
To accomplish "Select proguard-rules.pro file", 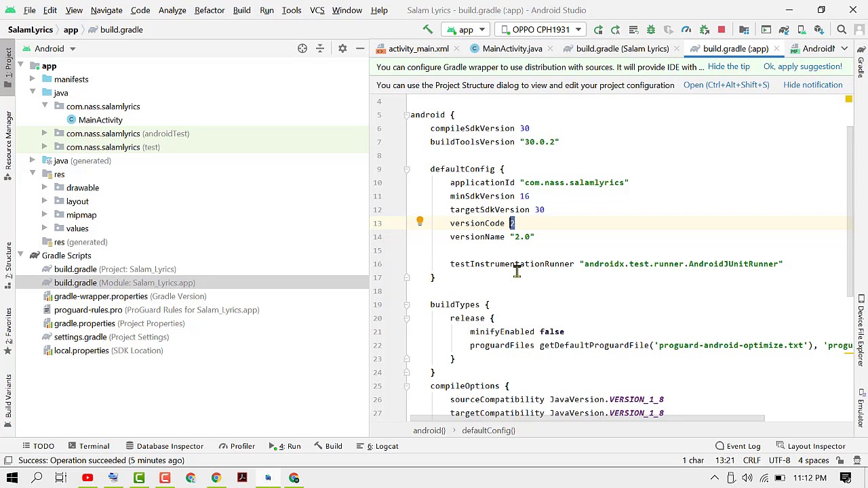I will pyautogui.click(x=88, y=310).
